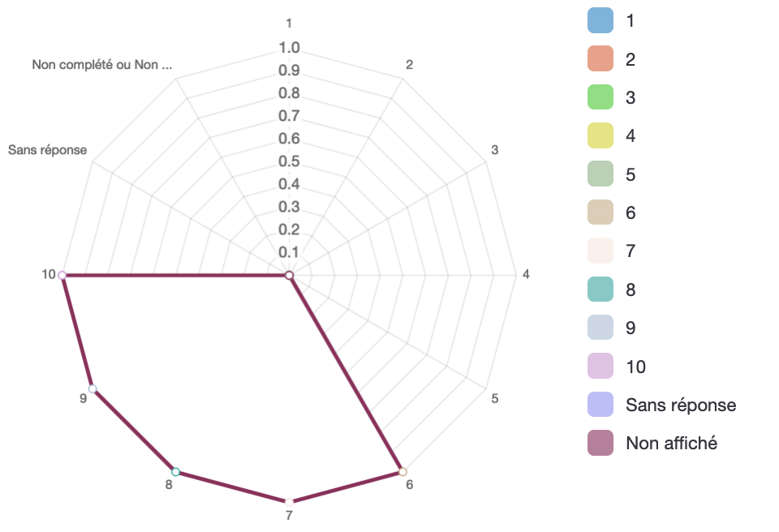Click the center data point of the radar
The width and height of the screenshot is (779, 532).
pos(289,275)
